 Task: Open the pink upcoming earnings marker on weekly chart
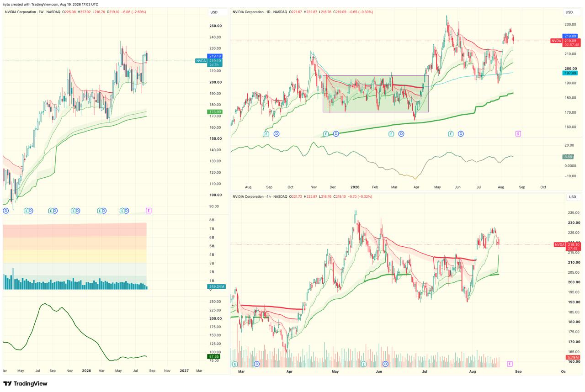pyautogui.click(x=149, y=210)
